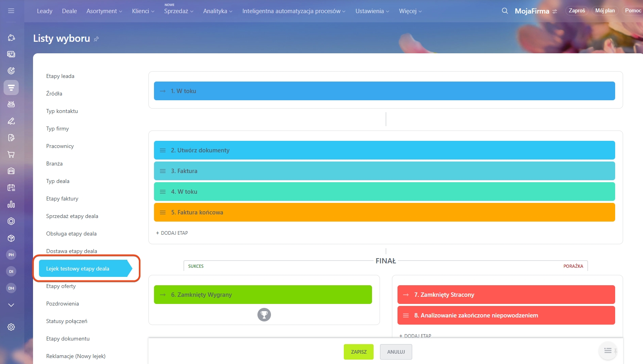
Task: Open the hamburger main menu
Action: (x=11, y=11)
